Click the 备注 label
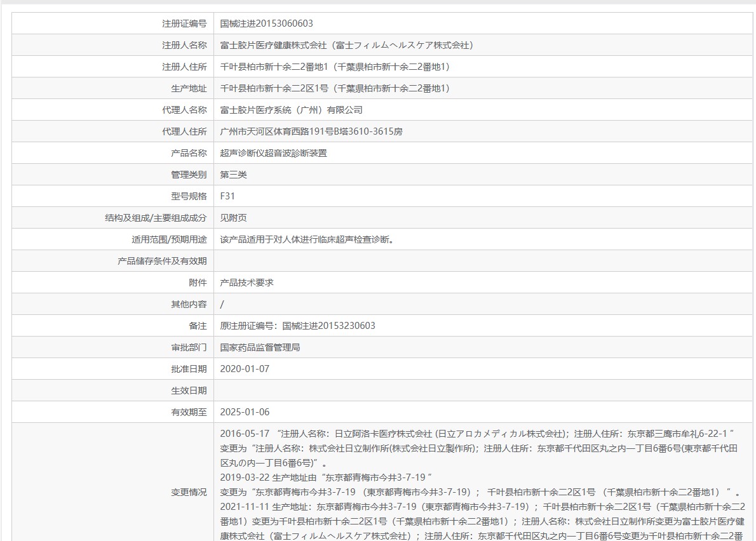The image size is (756, 541). (198, 326)
